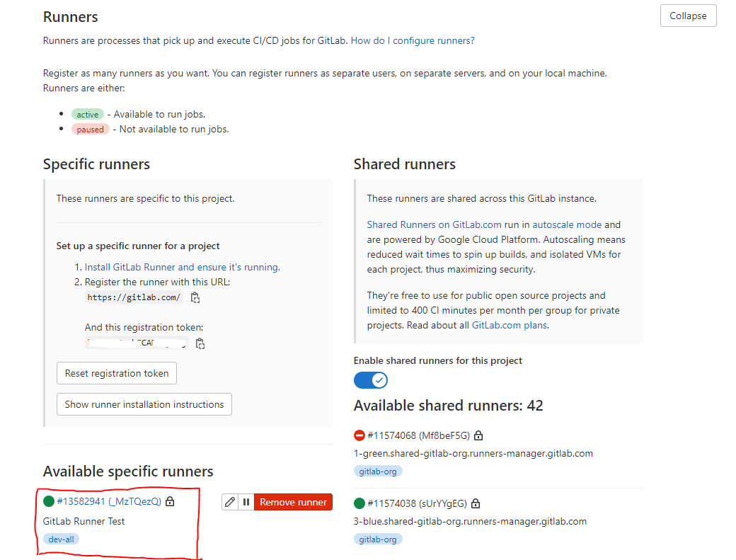Open runner #13582941 (_MzTQezQ) details
The width and height of the screenshot is (736, 560).
[109, 501]
